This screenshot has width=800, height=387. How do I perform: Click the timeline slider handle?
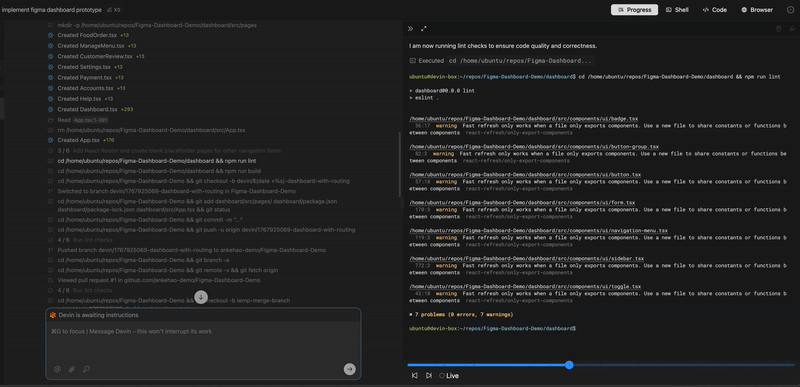point(569,365)
